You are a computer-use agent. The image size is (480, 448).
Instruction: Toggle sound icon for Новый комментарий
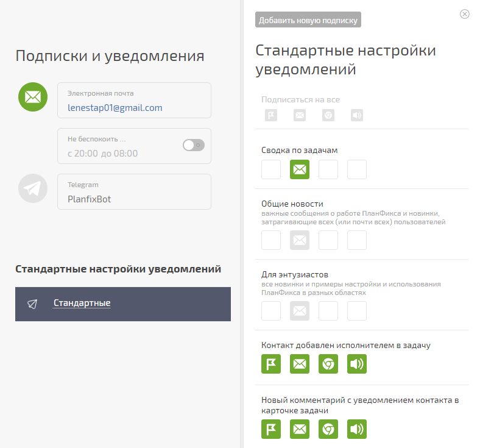pyautogui.click(x=356, y=429)
